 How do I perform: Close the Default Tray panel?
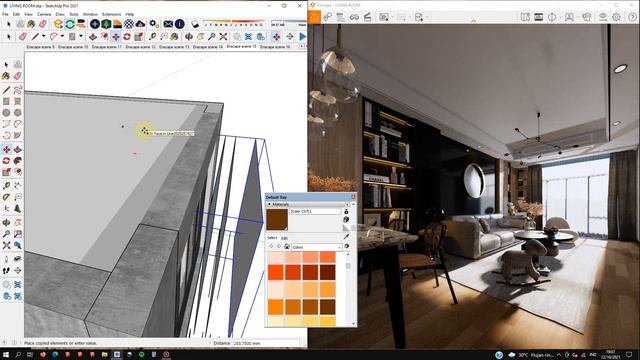353,197
